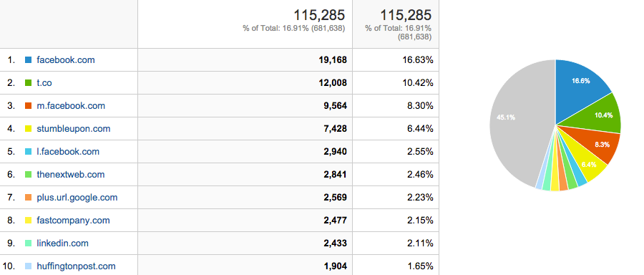The width and height of the screenshot is (644, 275).
Task: Open the facebook.com referral link
Action: pos(66,59)
